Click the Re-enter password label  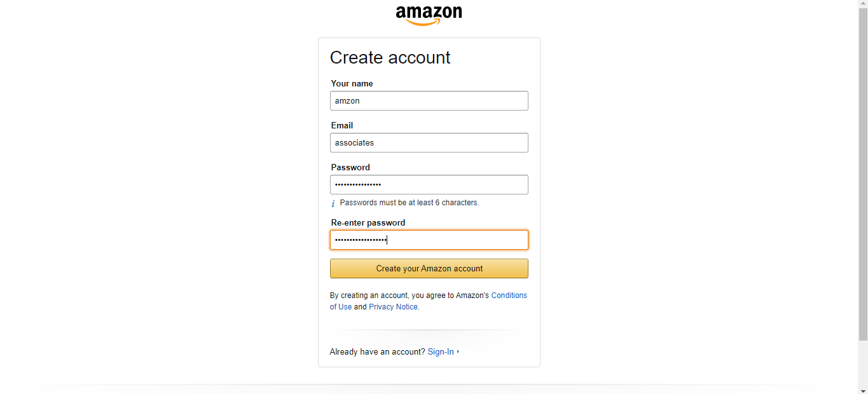368,222
